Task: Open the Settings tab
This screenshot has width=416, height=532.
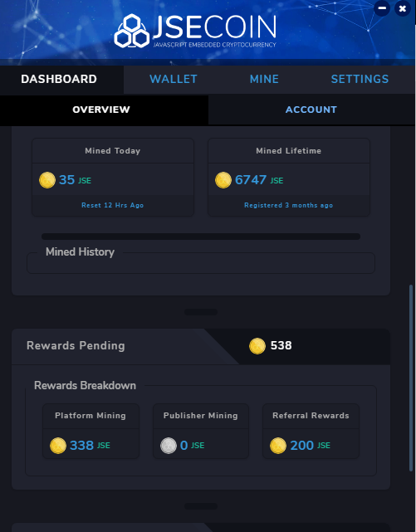Action: [360, 79]
